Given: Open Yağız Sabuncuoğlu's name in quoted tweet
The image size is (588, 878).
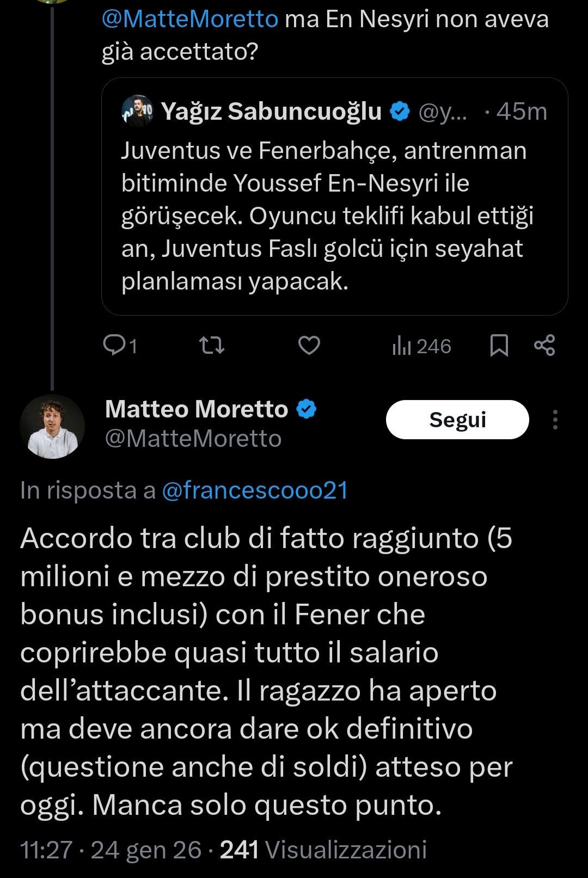Looking at the screenshot, I should tap(271, 111).
